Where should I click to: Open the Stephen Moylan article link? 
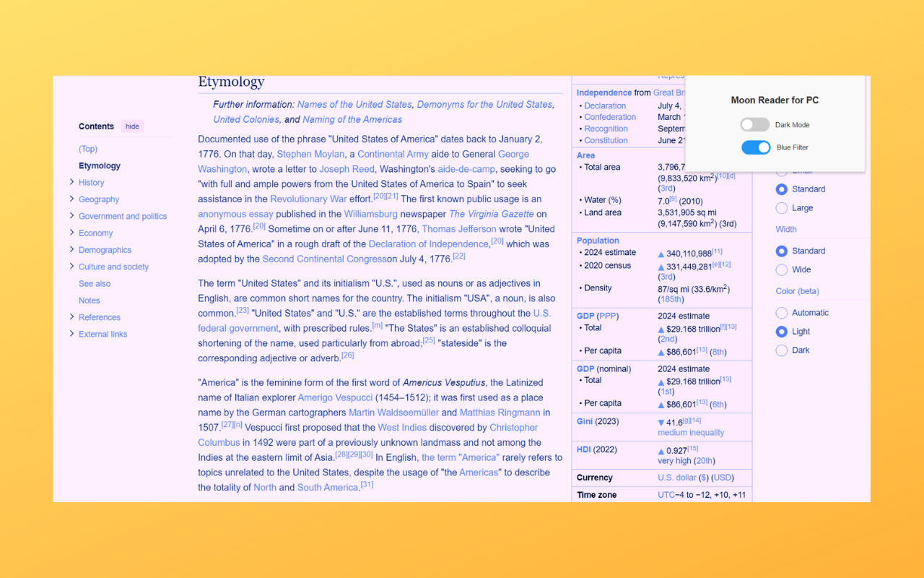pos(310,154)
